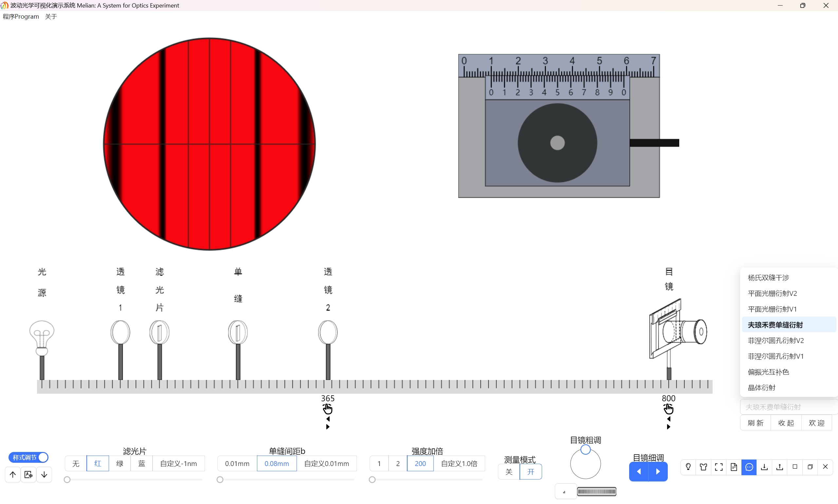Click the highlighted chat feedback icon
The image size is (838, 504).
749,467
